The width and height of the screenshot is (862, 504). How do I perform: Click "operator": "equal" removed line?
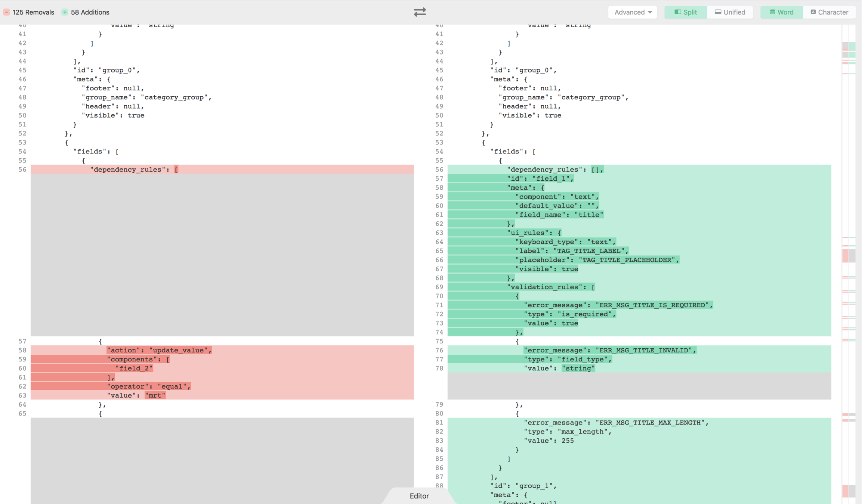point(149,386)
